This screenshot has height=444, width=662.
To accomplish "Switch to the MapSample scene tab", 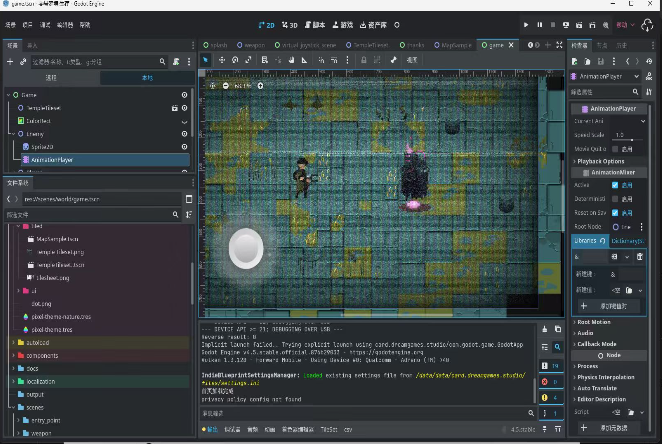I will point(453,45).
